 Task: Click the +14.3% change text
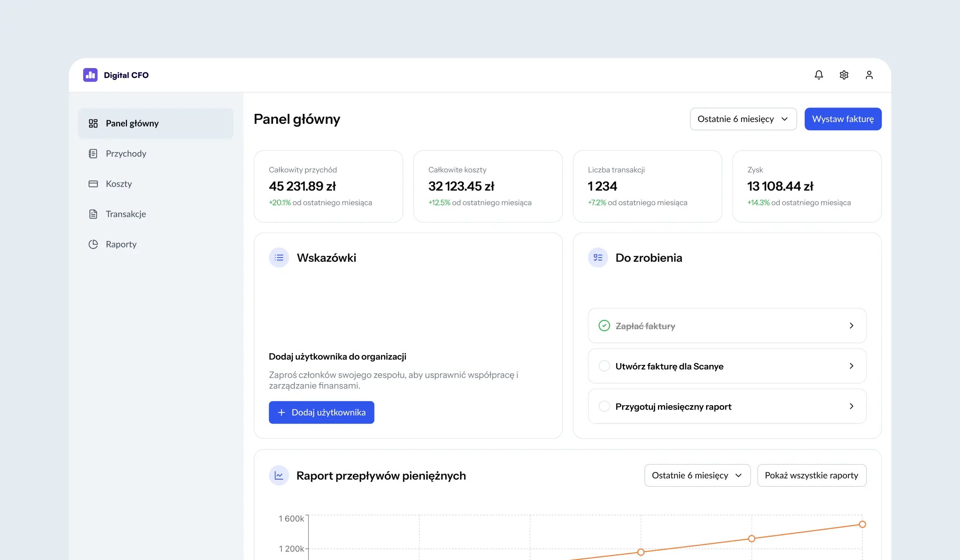[x=759, y=203]
